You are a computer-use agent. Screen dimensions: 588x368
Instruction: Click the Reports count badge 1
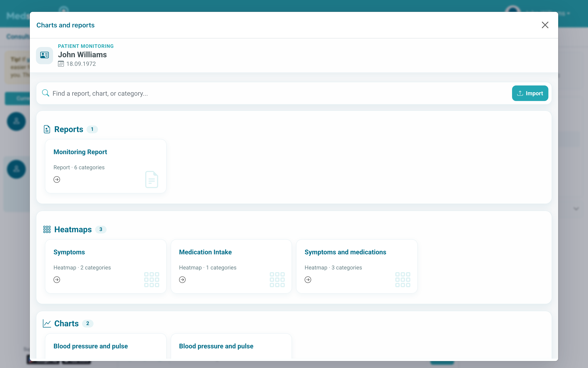(x=92, y=129)
